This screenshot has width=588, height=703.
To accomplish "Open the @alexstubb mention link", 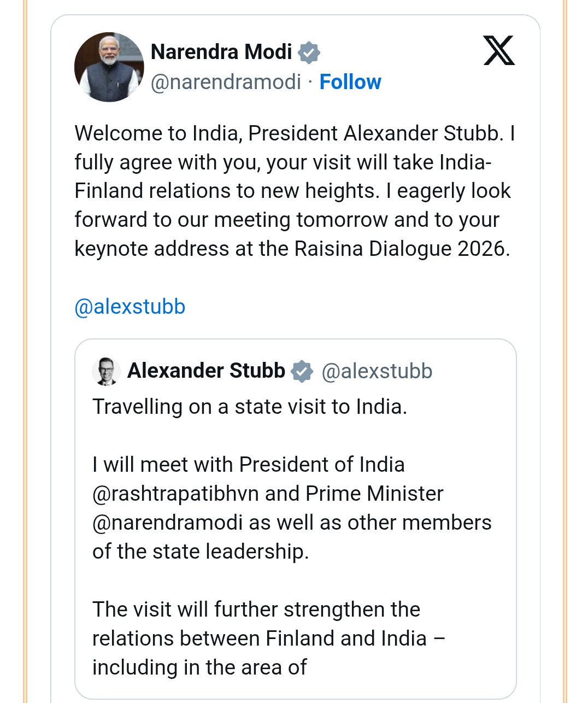I will [x=130, y=307].
